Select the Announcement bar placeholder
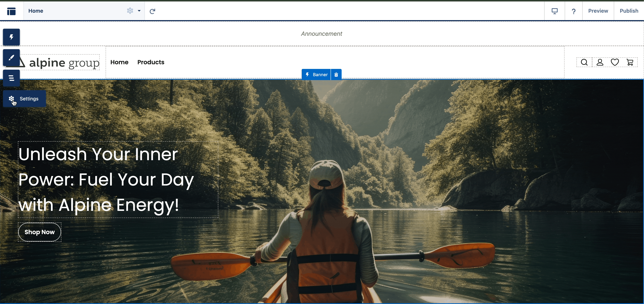Screen dimensions: 644x304 pyautogui.click(x=321, y=34)
